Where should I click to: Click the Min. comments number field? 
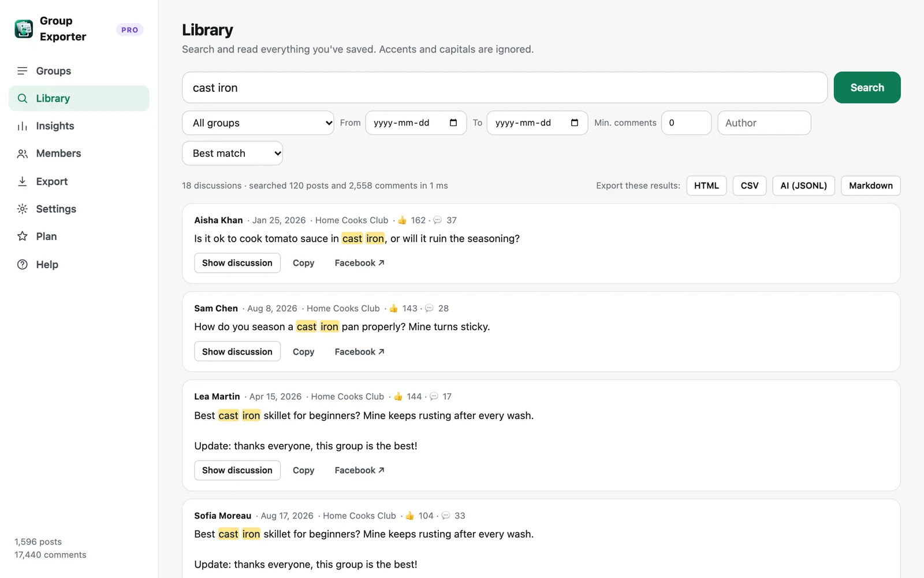click(686, 123)
